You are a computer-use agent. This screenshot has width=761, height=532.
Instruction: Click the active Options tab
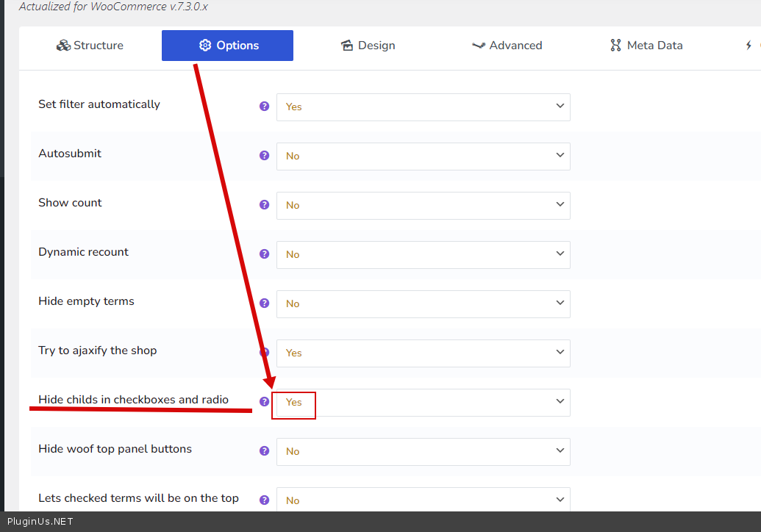[228, 46]
